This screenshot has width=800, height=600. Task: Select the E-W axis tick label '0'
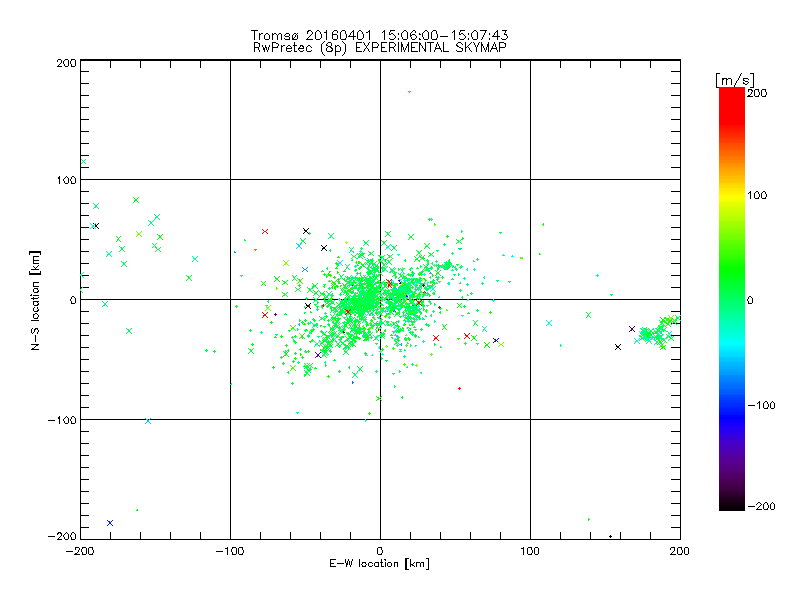tap(380, 551)
